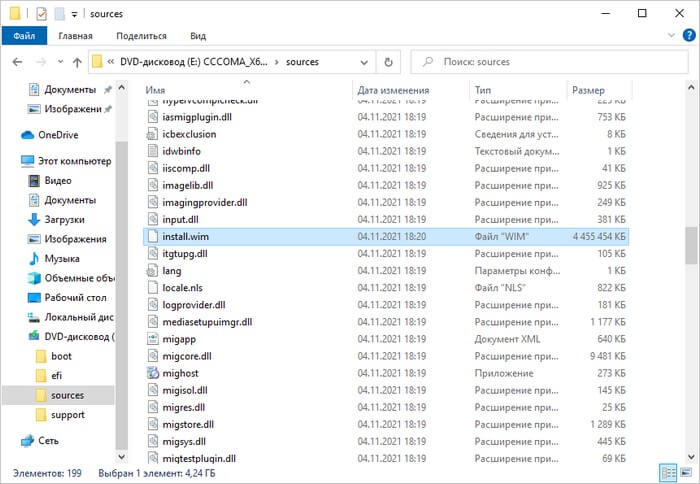Viewport: 700px width, 484px height.
Task: Select the Загрузки folder in sidebar
Action: tap(64, 219)
